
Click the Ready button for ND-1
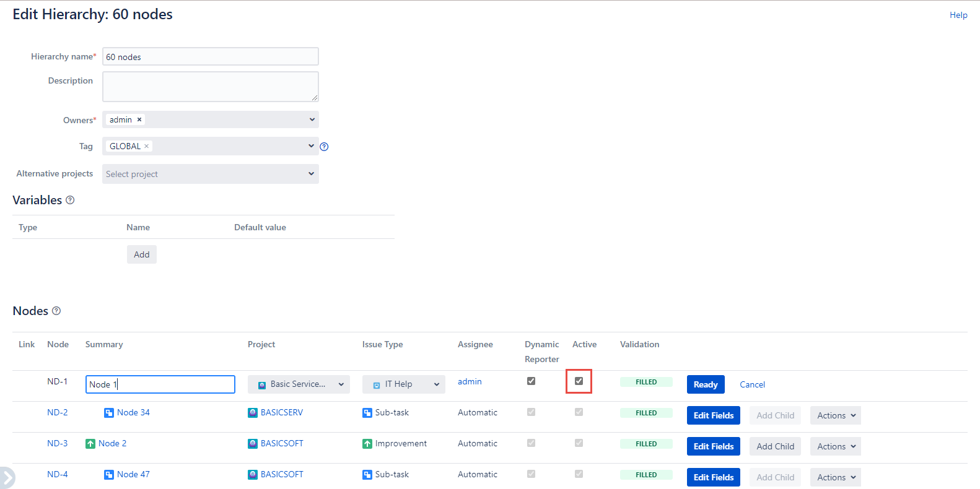(x=705, y=384)
